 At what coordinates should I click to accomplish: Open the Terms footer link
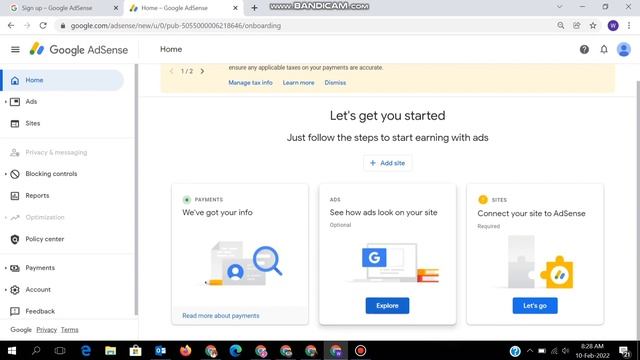point(69,330)
